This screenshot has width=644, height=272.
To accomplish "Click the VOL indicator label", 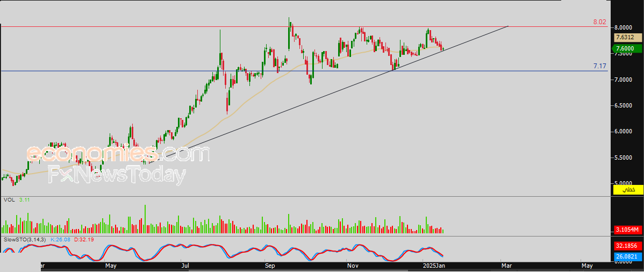I will tap(8, 199).
